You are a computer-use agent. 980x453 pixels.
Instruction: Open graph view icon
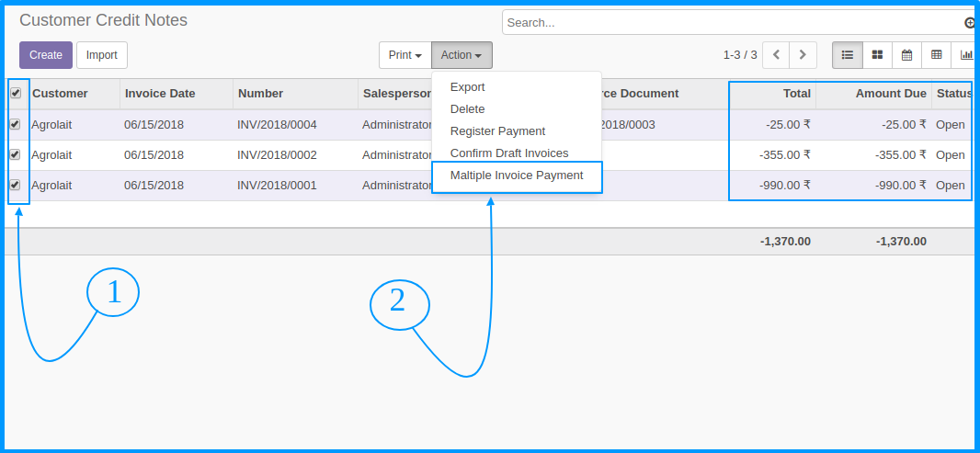[965, 55]
